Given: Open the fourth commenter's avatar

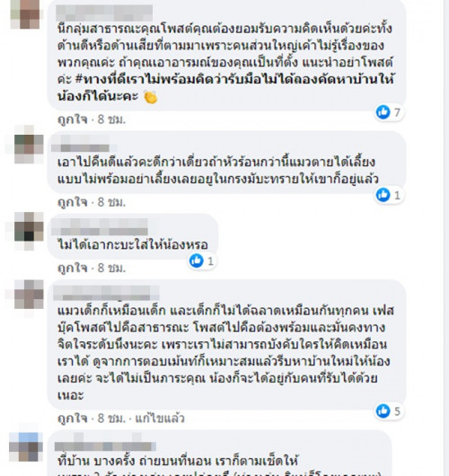Looking at the screenshot, I should [29, 295].
